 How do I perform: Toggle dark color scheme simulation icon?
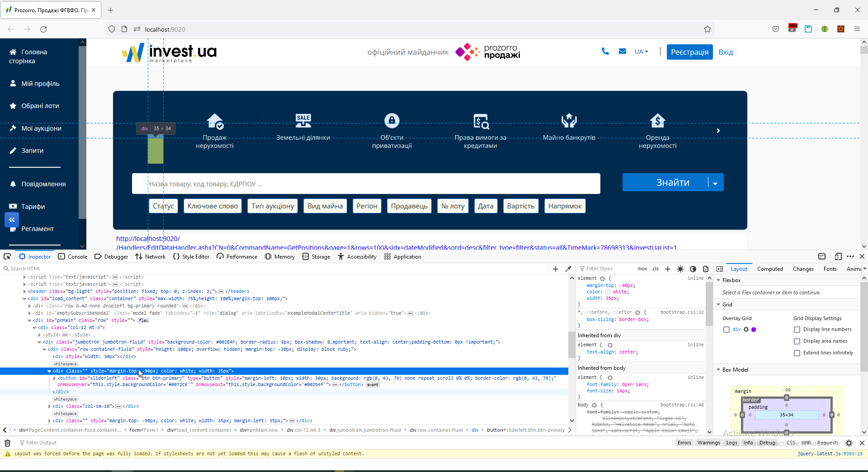pyautogui.click(x=693, y=269)
